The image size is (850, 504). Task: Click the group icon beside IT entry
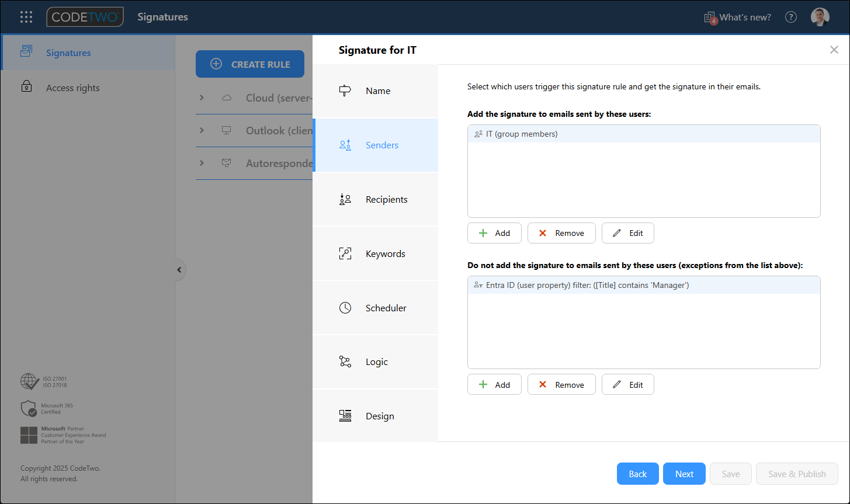478,134
